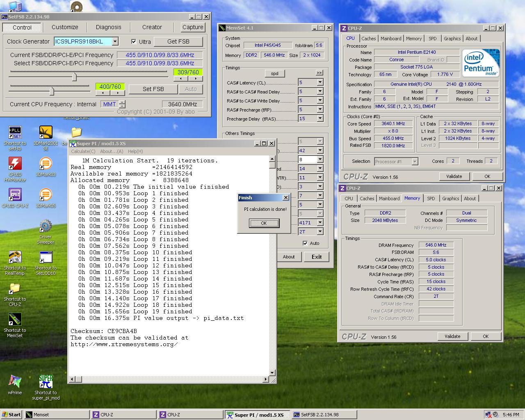Open the Caches tab in upper CPU-Z
Viewport: 525px width, 420px height.
tap(369, 39)
